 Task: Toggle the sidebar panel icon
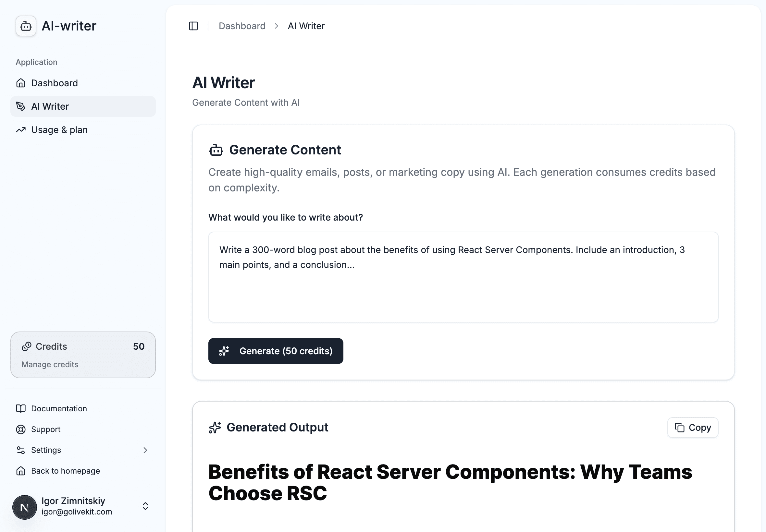coord(193,26)
